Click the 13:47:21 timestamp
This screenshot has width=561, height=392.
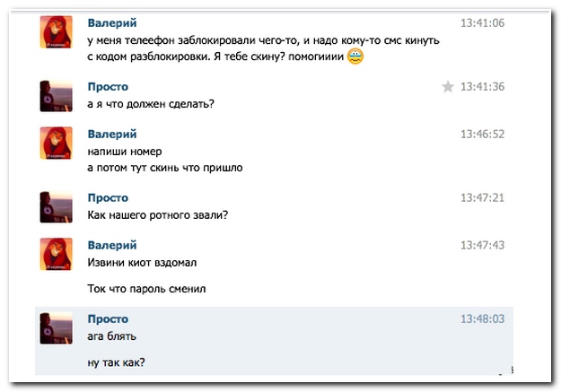point(482,197)
